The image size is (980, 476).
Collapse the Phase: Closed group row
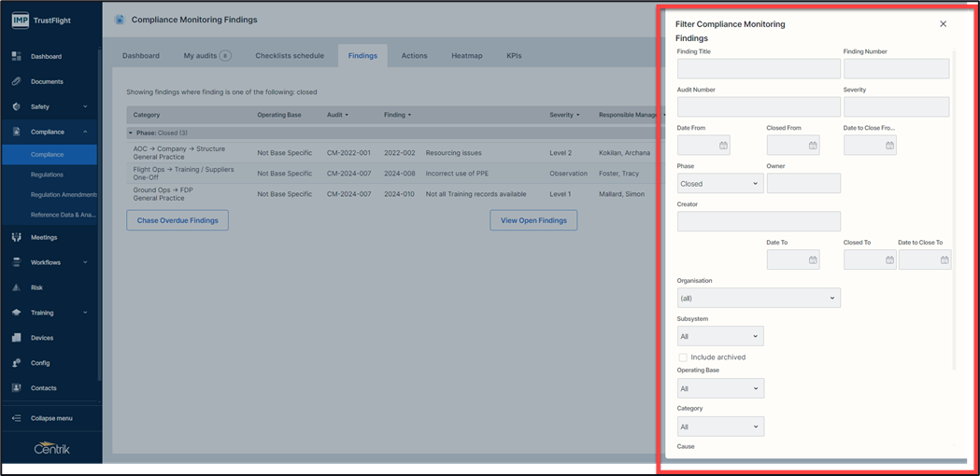[130, 133]
